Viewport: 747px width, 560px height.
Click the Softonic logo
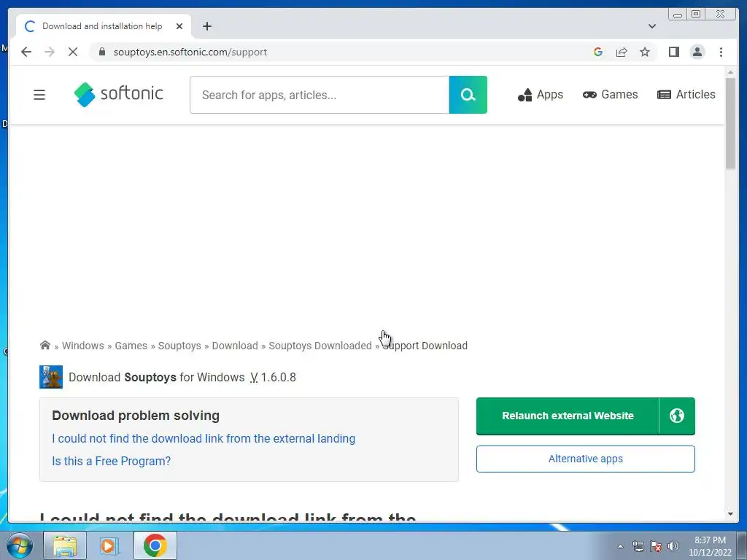[119, 94]
